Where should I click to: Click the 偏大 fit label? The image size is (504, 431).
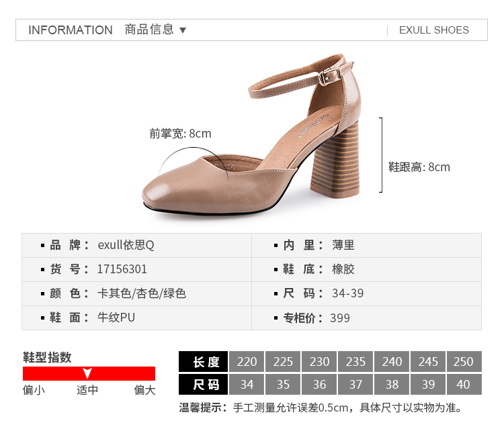144,390
